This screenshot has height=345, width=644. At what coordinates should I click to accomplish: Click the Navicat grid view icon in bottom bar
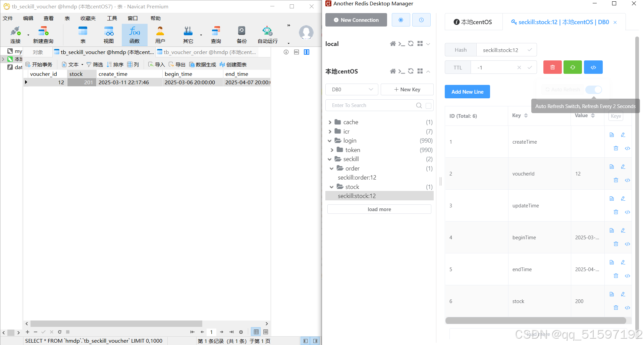[x=256, y=332]
